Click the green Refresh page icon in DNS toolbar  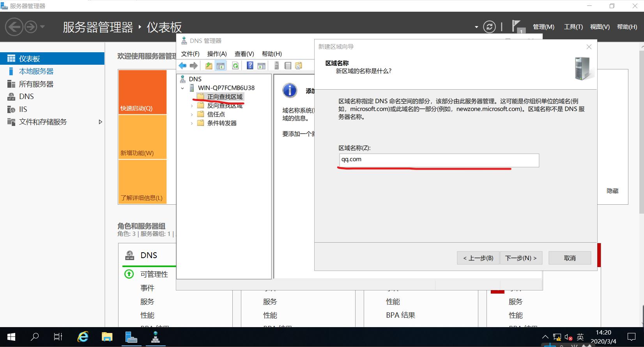pos(235,66)
